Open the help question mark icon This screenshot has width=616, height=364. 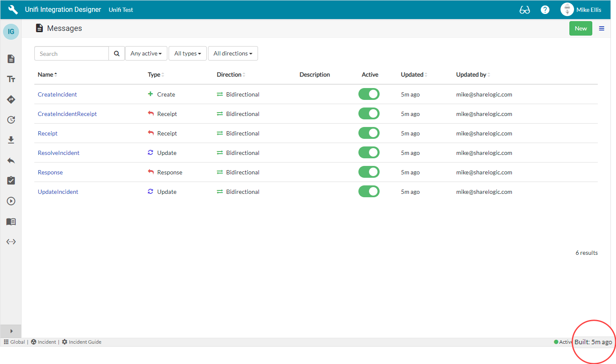pos(545,10)
